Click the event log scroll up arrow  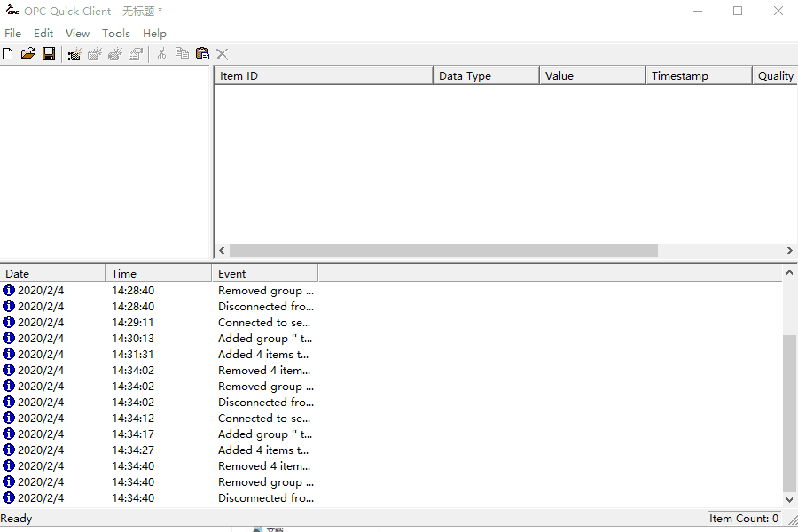[x=789, y=272]
